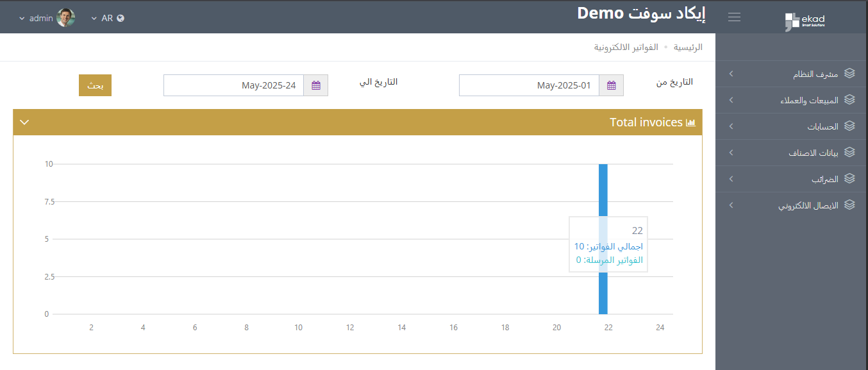Click the اجمالي الفواتير: 10 tooltip line
This screenshot has width=868, height=370.
click(608, 246)
